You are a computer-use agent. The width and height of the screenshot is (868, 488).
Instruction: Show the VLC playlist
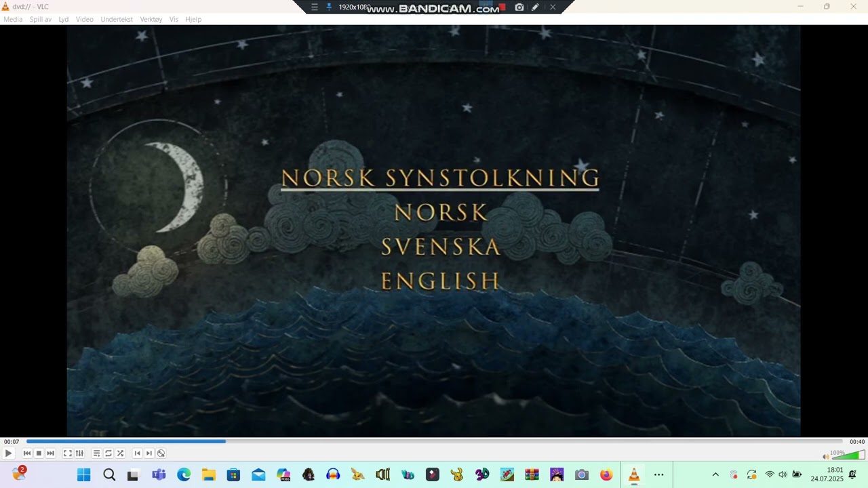click(x=96, y=453)
